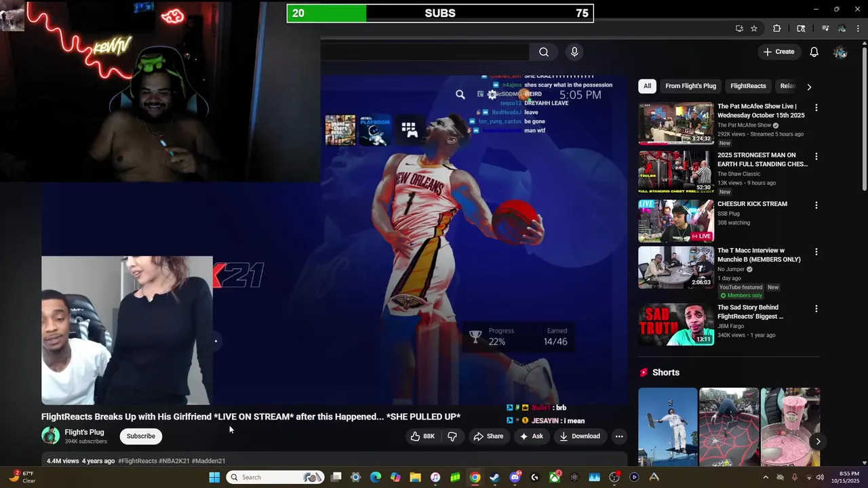Image resolution: width=868 pixels, height=488 pixels.
Task: Subscribe to Flight's Plug channel
Action: [x=141, y=436]
